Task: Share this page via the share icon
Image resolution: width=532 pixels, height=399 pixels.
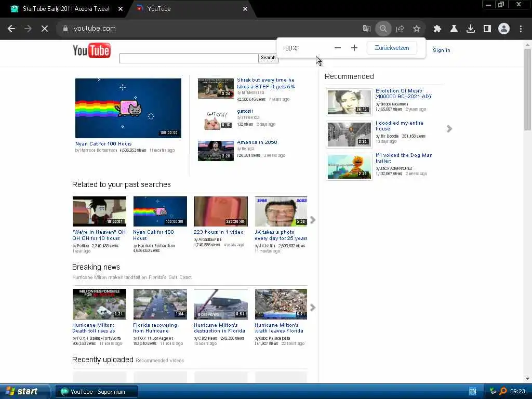Action: pos(400,29)
